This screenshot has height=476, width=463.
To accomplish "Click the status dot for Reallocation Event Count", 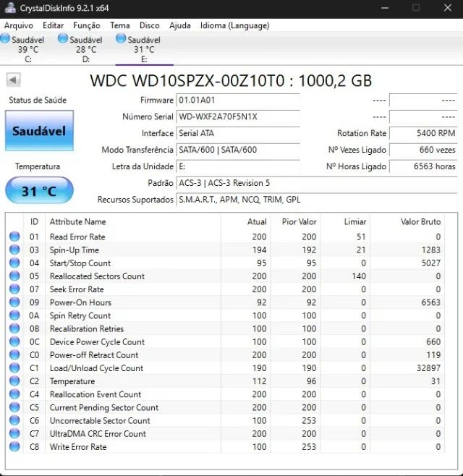I will pyautogui.click(x=14, y=394).
